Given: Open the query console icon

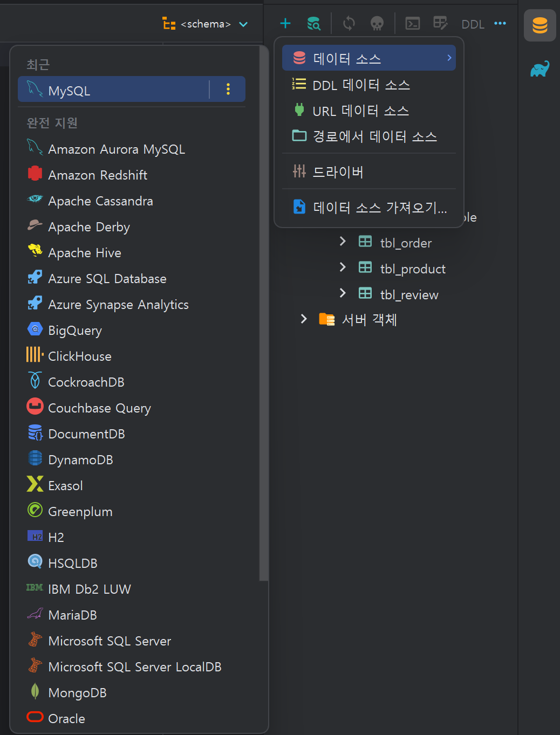Looking at the screenshot, I should [413, 23].
